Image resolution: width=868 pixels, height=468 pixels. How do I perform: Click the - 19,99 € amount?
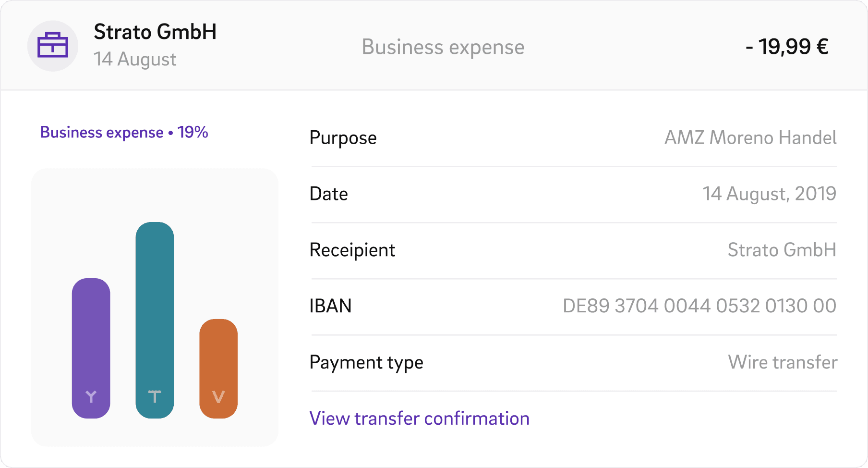pos(787,47)
